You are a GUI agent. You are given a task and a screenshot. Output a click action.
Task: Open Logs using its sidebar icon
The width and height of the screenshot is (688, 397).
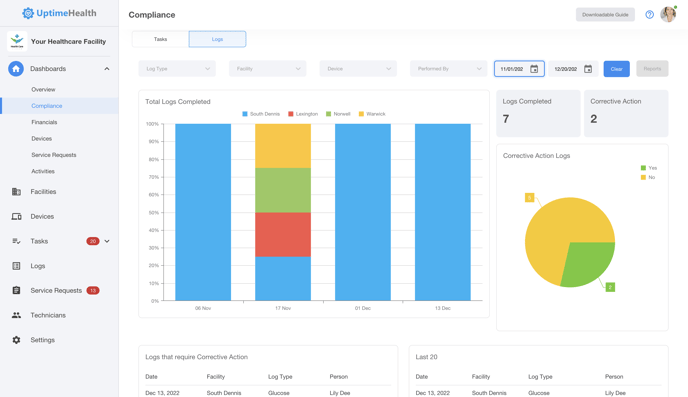[16, 266]
